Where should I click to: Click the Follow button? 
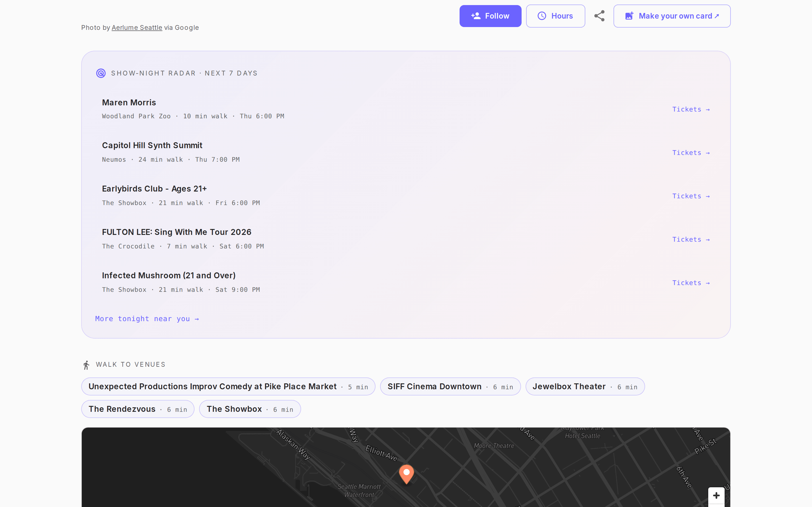click(x=490, y=16)
